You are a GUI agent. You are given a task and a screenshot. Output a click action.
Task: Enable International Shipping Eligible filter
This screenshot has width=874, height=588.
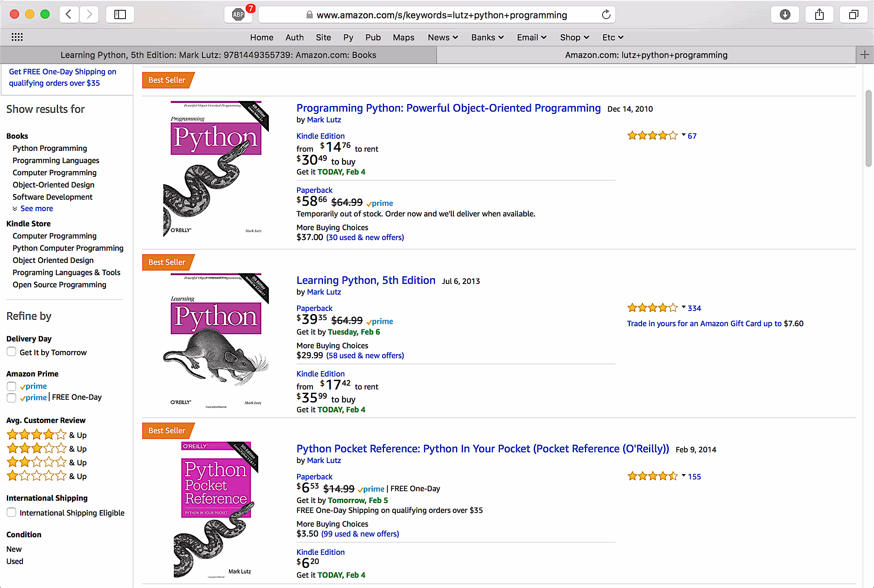click(x=11, y=512)
